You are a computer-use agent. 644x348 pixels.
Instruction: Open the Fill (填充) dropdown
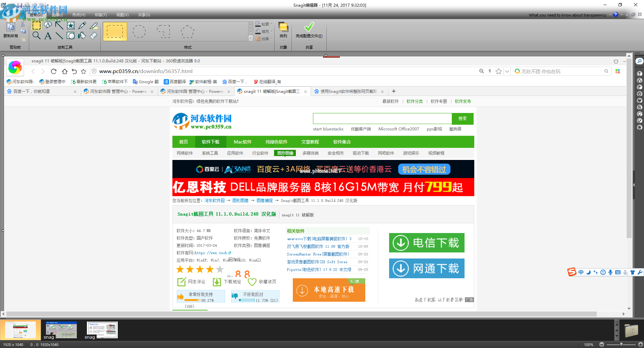click(264, 32)
